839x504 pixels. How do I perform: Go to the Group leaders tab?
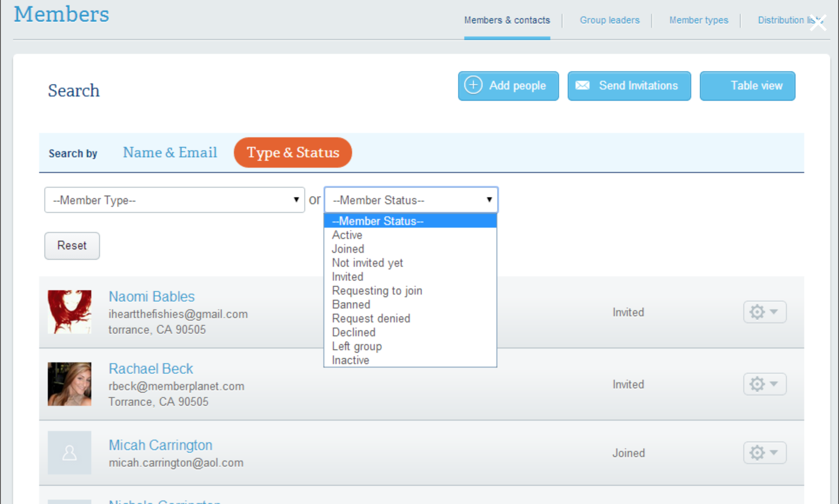(x=609, y=20)
